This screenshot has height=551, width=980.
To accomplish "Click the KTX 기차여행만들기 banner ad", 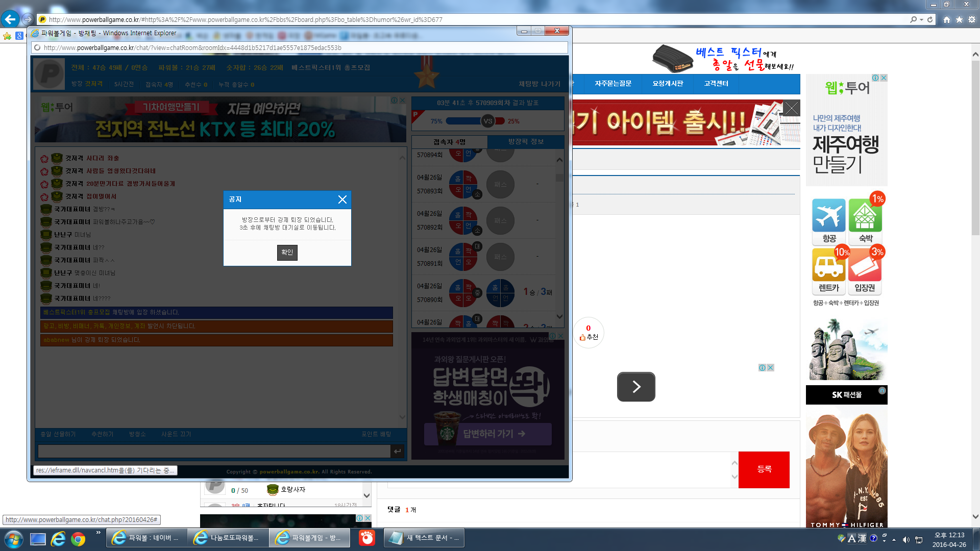I will coord(220,119).
